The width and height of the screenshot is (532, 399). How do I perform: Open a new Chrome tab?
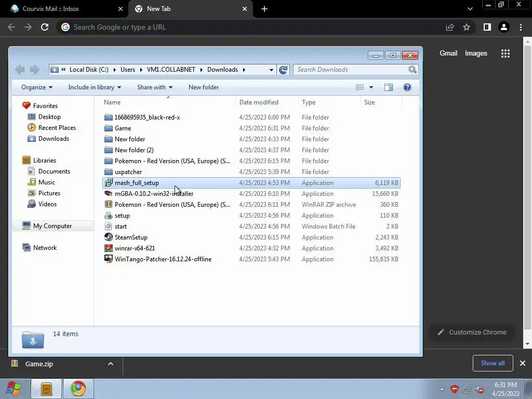264,9
